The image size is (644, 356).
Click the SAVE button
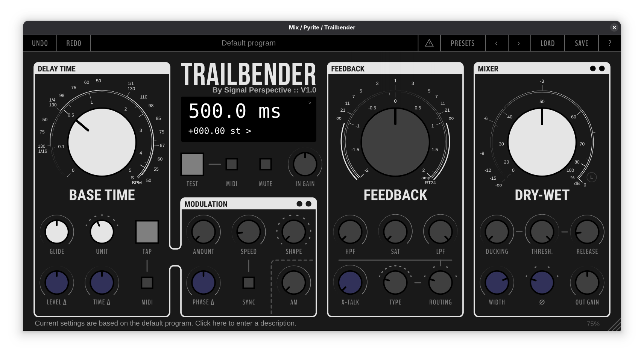click(581, 43)
